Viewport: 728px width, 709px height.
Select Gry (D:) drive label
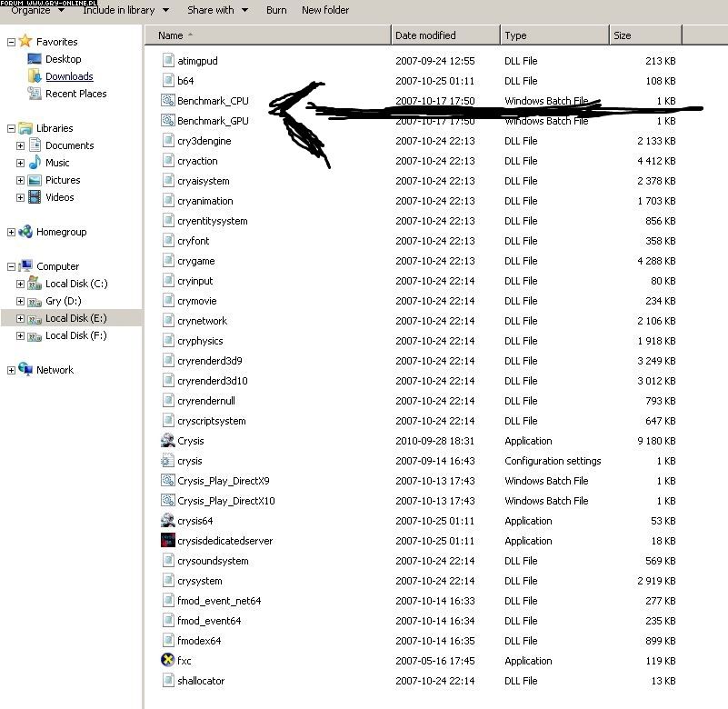[63, 301]
